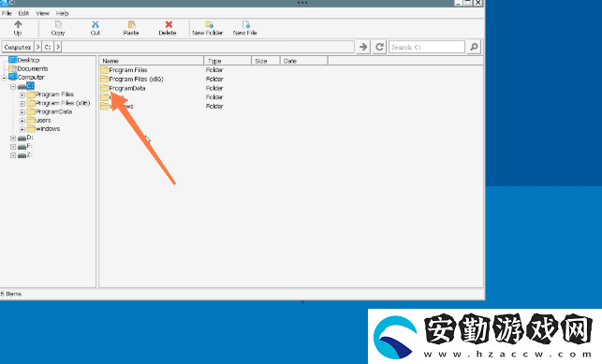
Task: Click into the Search C: field
Action: coord(427,47)
